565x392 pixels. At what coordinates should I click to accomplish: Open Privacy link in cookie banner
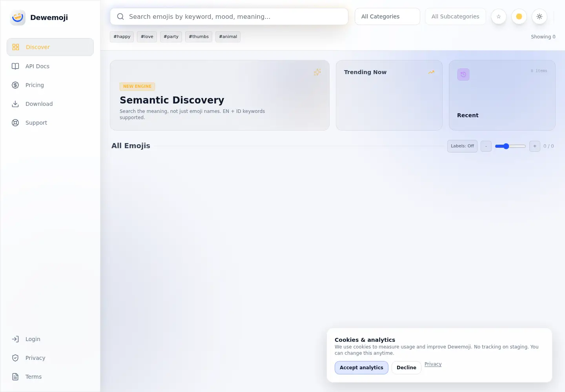[433, 364]
